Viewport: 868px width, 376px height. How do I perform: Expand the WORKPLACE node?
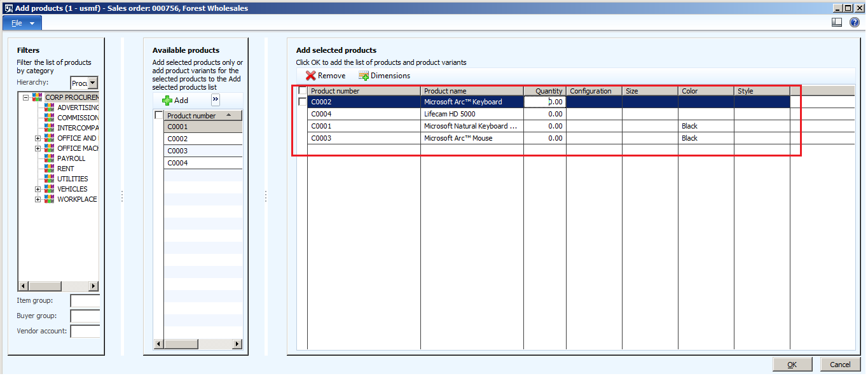(38, 199)
